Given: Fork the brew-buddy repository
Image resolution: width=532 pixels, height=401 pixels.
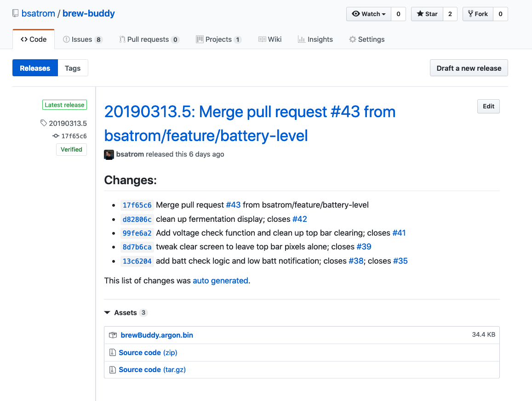Looking at the screenshot, I should click(x=478, y=14).
